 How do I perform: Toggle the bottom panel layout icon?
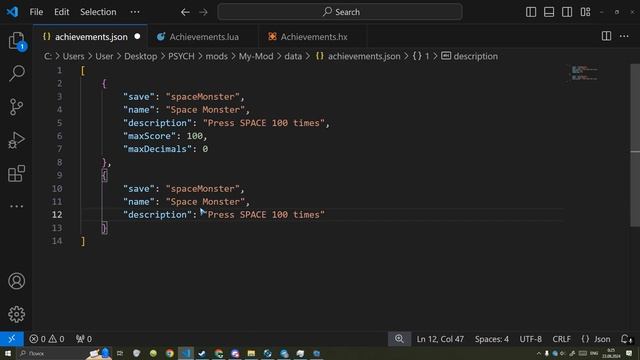pos(549,12)
